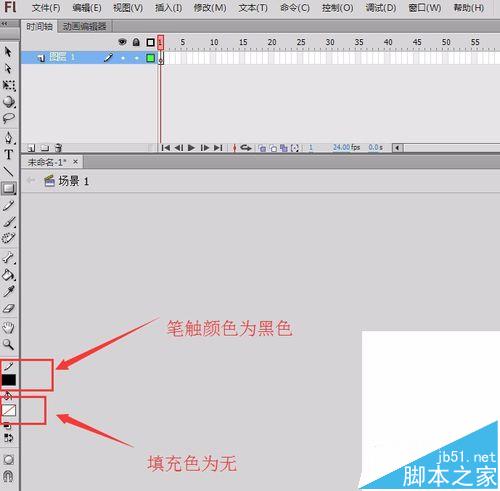
Task: Select the Eraser tool
Action: [9, 308]
